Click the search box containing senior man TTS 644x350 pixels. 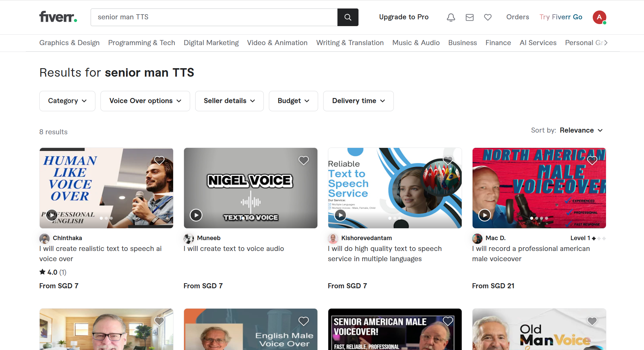point(214,17)
